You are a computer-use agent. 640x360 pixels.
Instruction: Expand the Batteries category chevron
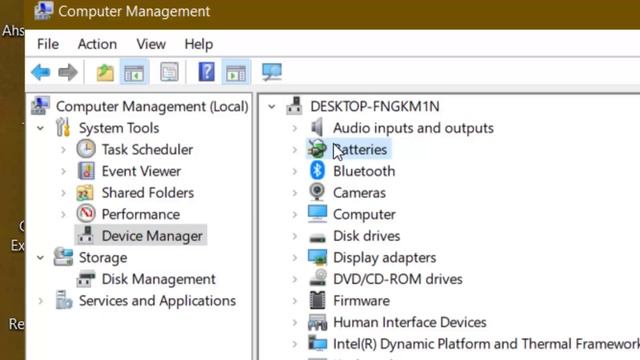pos(295,150)
